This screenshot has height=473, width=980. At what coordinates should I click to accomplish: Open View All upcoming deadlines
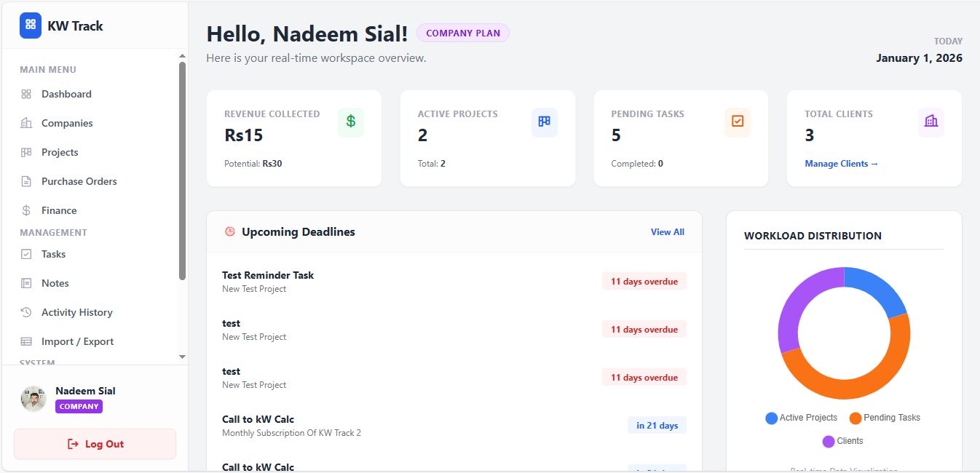(x=667, y=231)
